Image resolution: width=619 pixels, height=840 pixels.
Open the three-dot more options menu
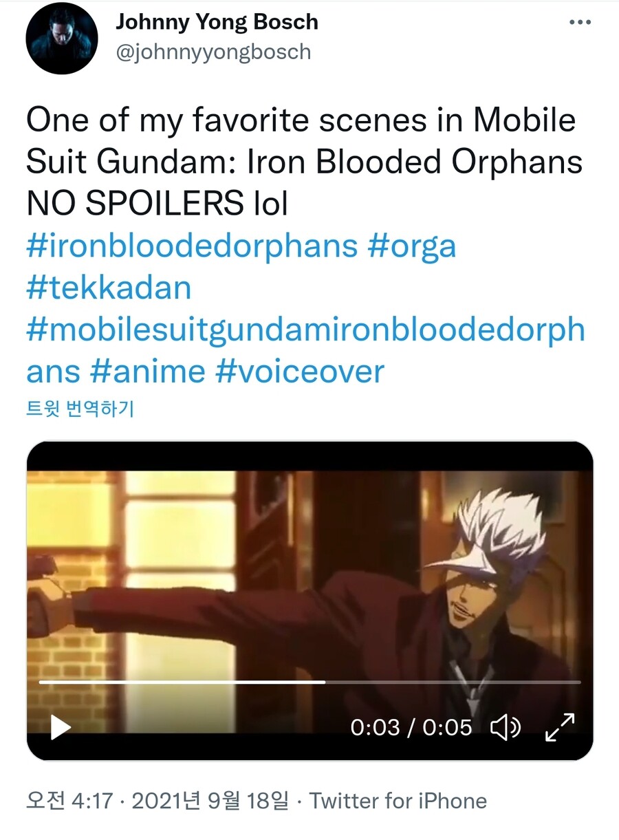580,23
